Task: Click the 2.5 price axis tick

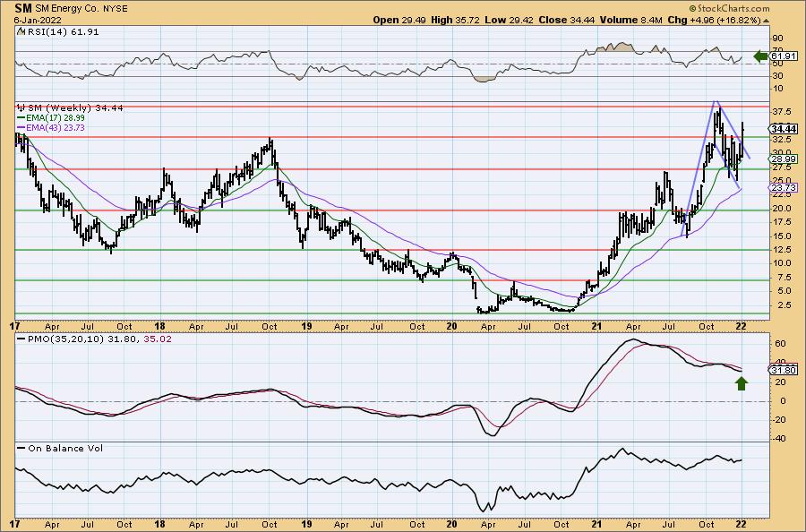Action: point(783,305)
